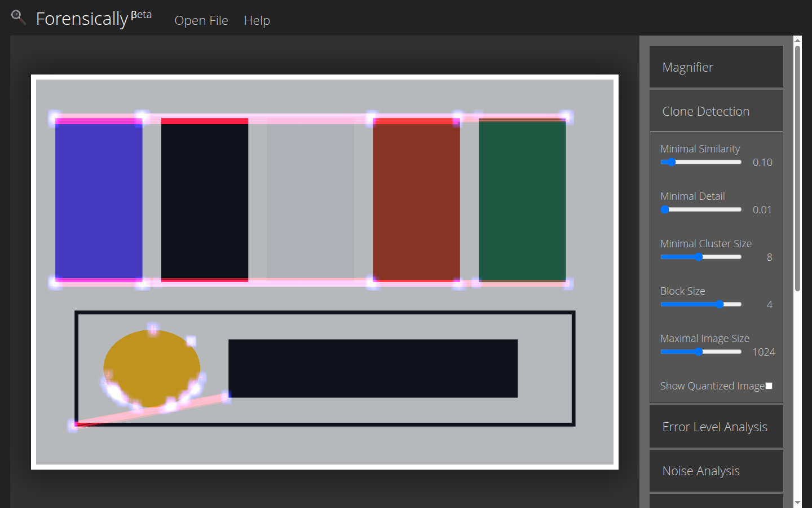
Task: Expand the Error Level Analysis panel
Action: 716,427
